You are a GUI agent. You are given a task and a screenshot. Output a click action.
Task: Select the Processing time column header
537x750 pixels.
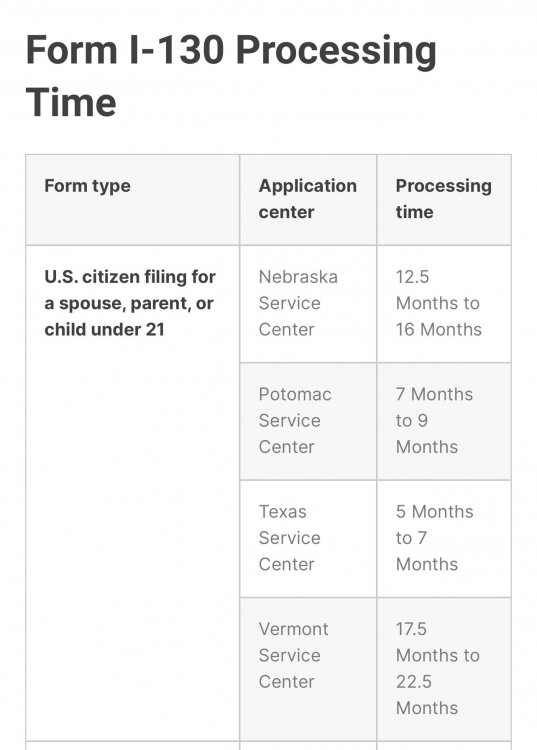(444, 199)
